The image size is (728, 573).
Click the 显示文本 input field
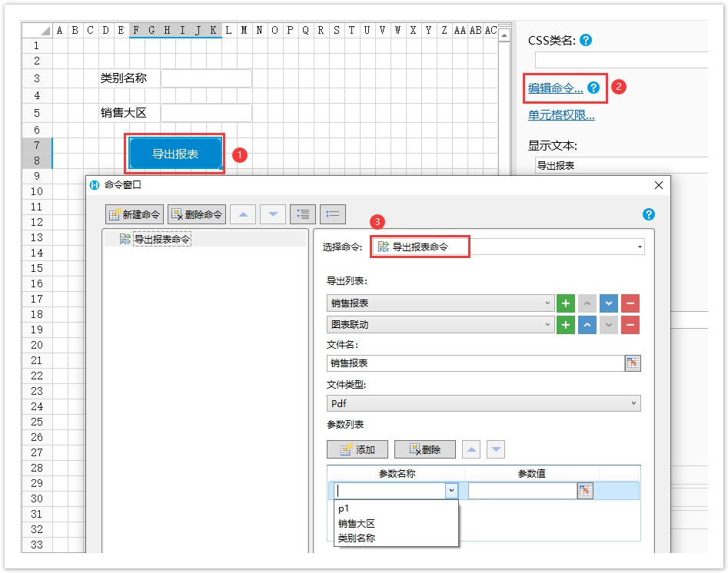tap(619, 165)
